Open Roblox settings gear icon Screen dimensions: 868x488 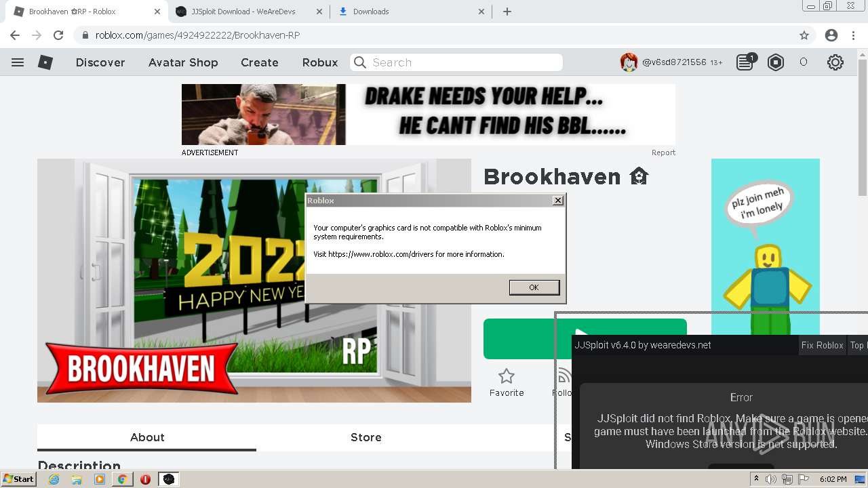pos(835,62)
